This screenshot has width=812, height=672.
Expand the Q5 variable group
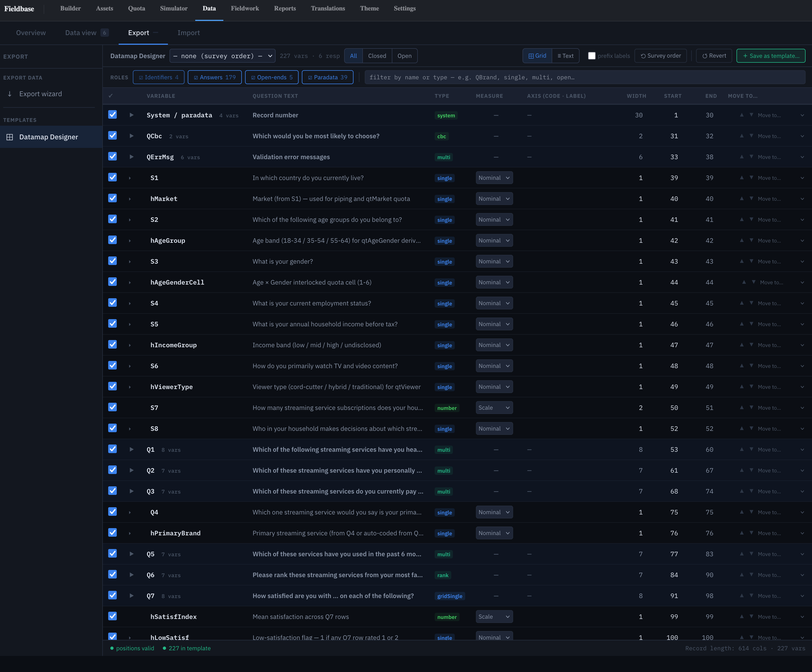(131, 554)
